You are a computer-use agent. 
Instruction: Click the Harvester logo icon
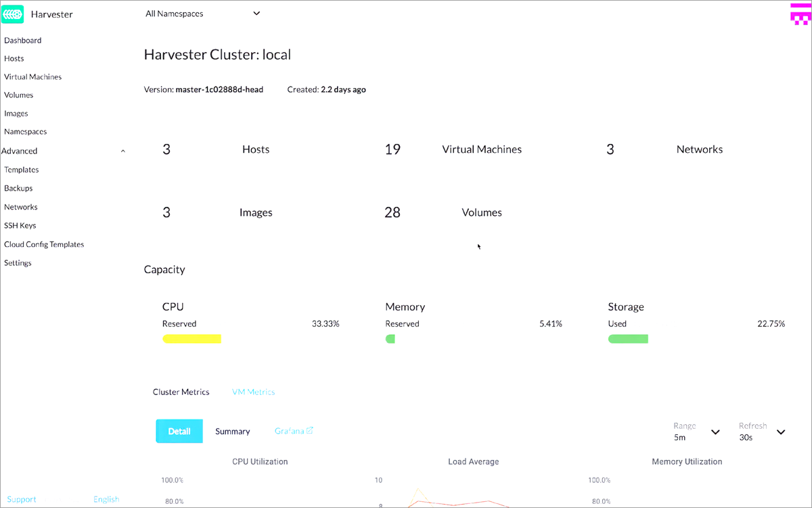[x=13, y=14]
